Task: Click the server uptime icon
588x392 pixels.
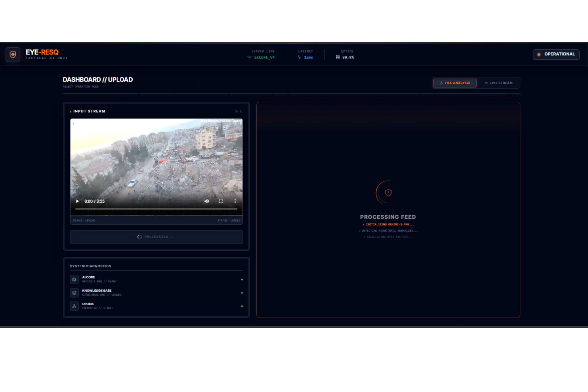Action: pyautogui.click(x=337, y=57)
